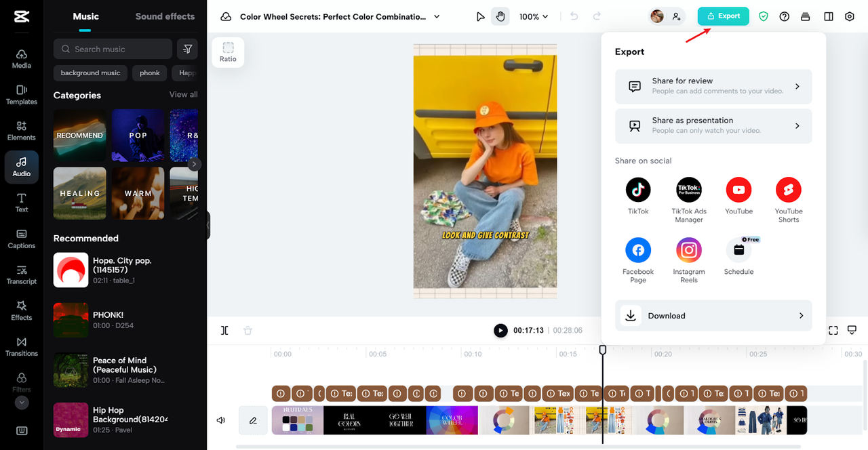Select the Audio sidebar tab
868x450 pixels.
click(22, 167)
